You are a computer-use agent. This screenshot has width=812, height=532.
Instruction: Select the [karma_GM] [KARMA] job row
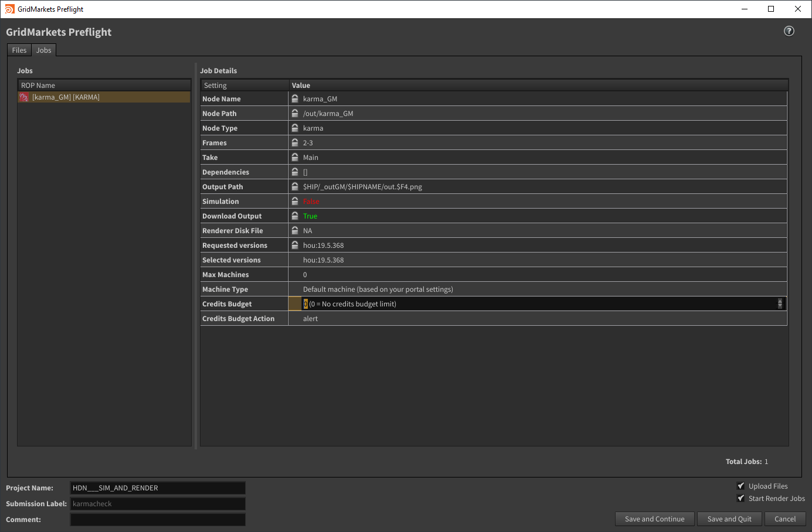[104, 97]
